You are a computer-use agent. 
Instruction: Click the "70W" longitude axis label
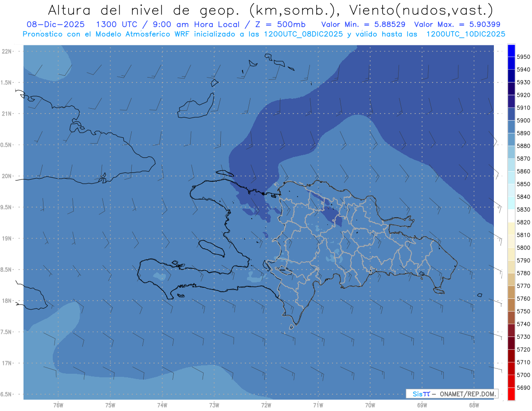click(370, 405)
